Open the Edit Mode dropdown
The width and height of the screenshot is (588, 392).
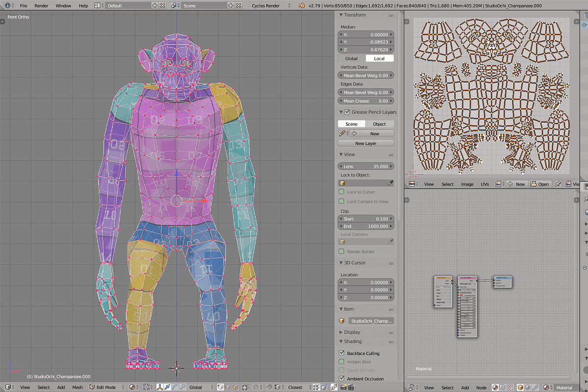[x=106, y=387]
